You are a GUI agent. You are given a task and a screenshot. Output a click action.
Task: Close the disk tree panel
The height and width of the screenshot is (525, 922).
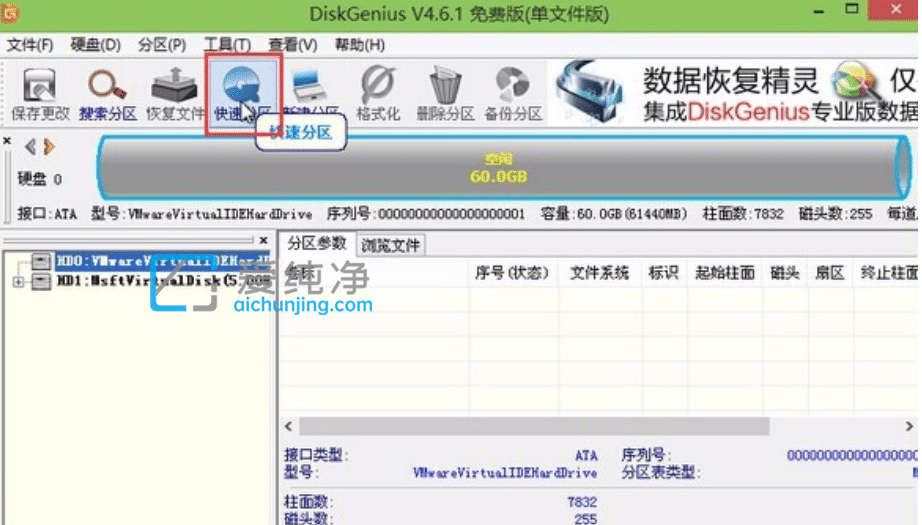pyautogui.click(x=264, y=240)
